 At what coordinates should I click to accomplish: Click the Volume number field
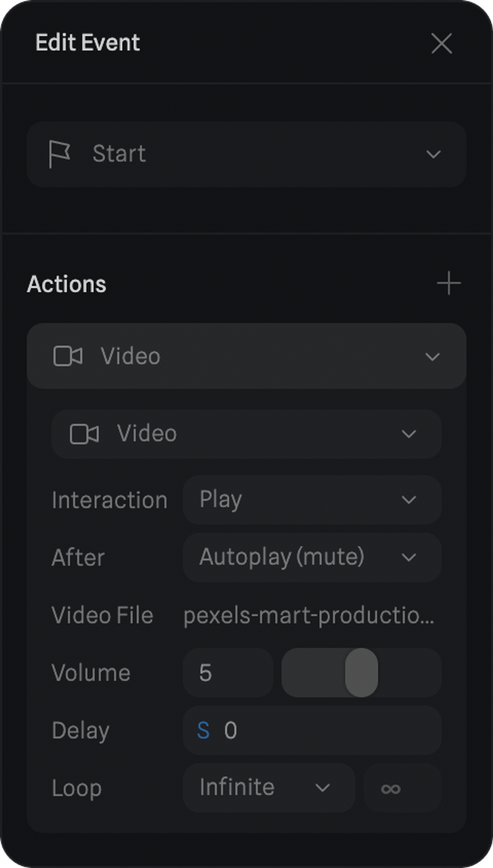(228, 673)
